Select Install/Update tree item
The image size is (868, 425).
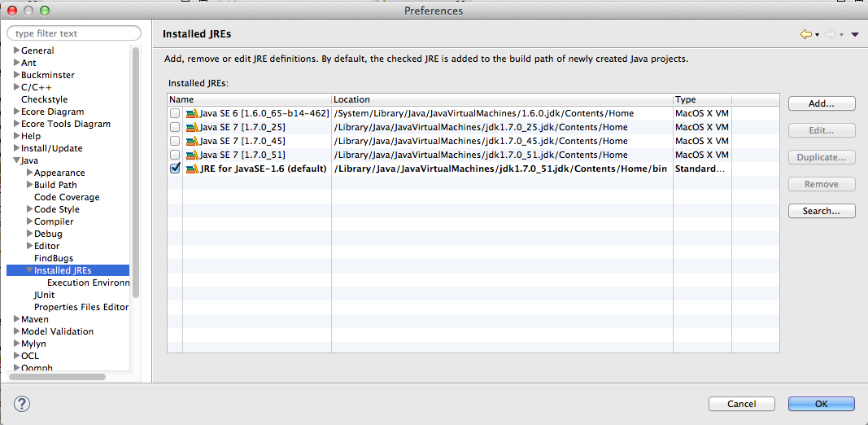click(52, 148)
